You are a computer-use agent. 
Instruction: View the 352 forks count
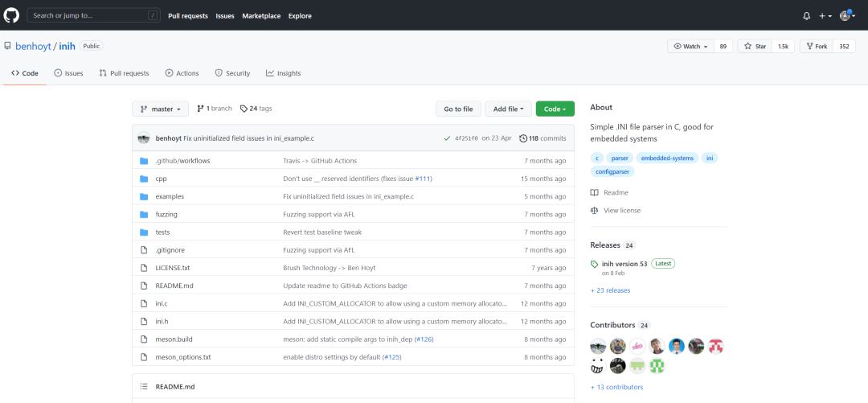pos(844,47)
